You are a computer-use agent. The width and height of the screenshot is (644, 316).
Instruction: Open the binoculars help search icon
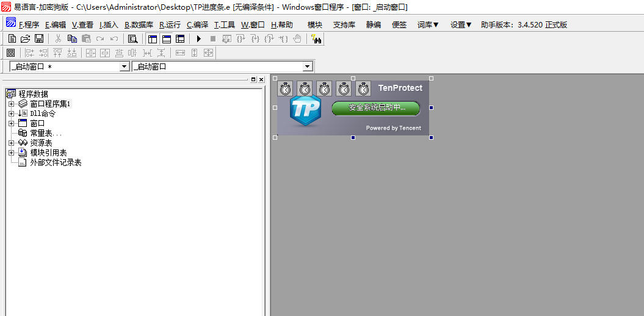pyautogui.click(x=317, y=39)
